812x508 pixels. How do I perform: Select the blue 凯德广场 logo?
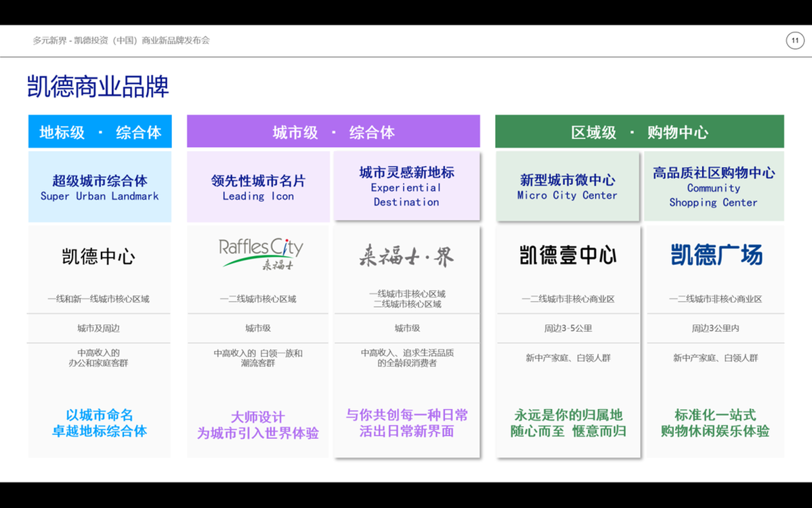(x=716, y=255)
